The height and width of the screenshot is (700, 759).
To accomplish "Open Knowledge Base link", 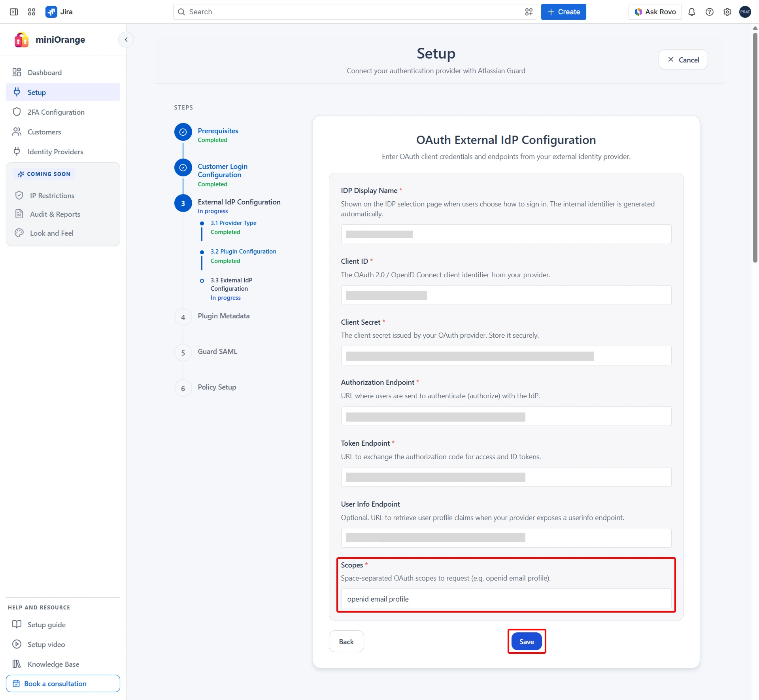I will [x=63, y=664].
